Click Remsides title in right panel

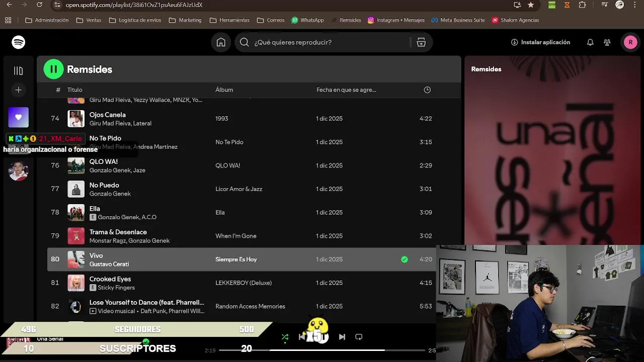tap(486, 69)
